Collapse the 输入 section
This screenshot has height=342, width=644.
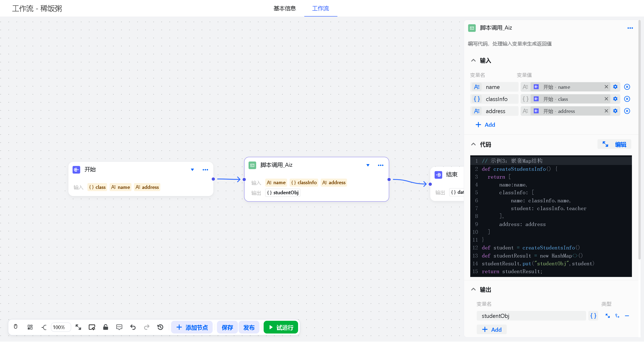473,61
